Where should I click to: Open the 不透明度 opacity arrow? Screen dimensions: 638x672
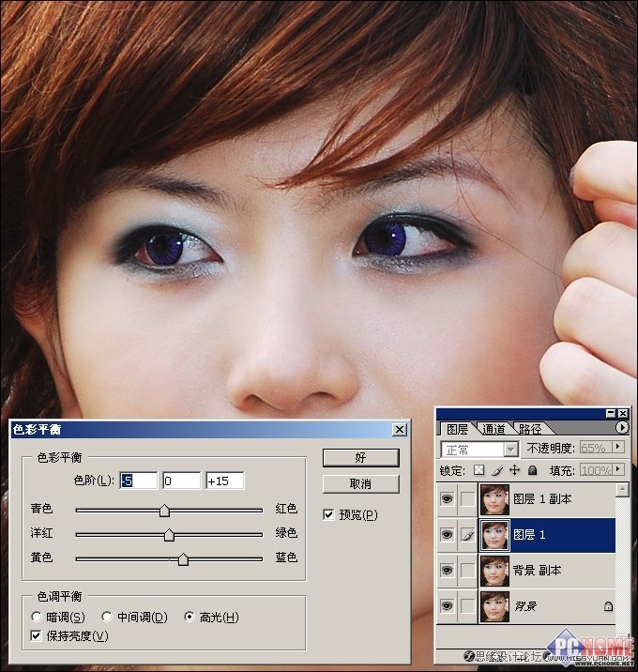(x=618, y=447)
